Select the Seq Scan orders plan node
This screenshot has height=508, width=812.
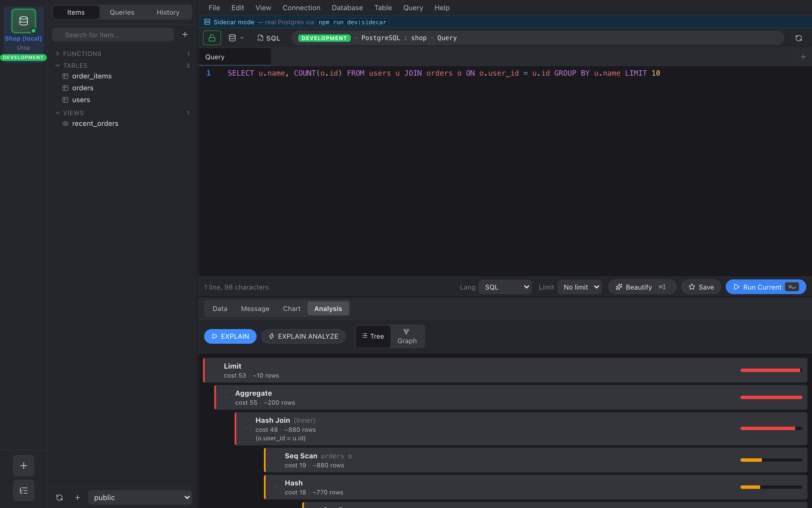point(535,460)
